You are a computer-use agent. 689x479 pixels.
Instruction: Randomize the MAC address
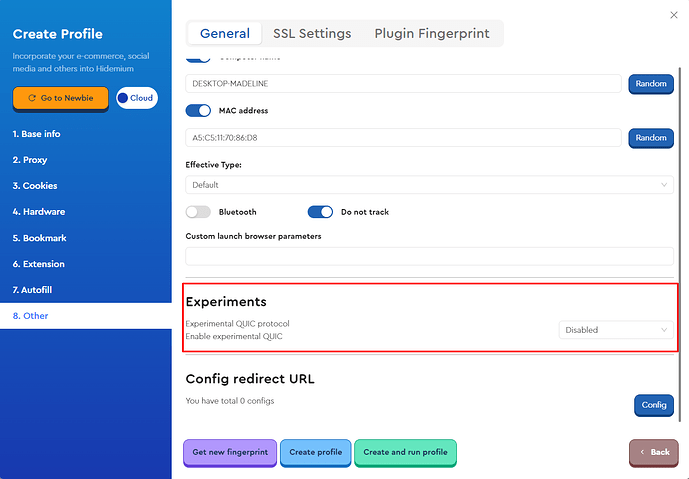coord(650,137)
